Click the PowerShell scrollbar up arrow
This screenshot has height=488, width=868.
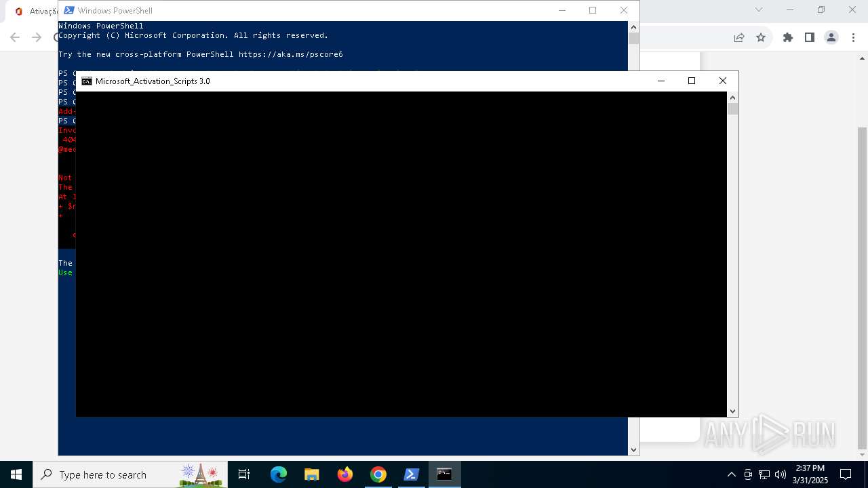[x=633, y=27]
